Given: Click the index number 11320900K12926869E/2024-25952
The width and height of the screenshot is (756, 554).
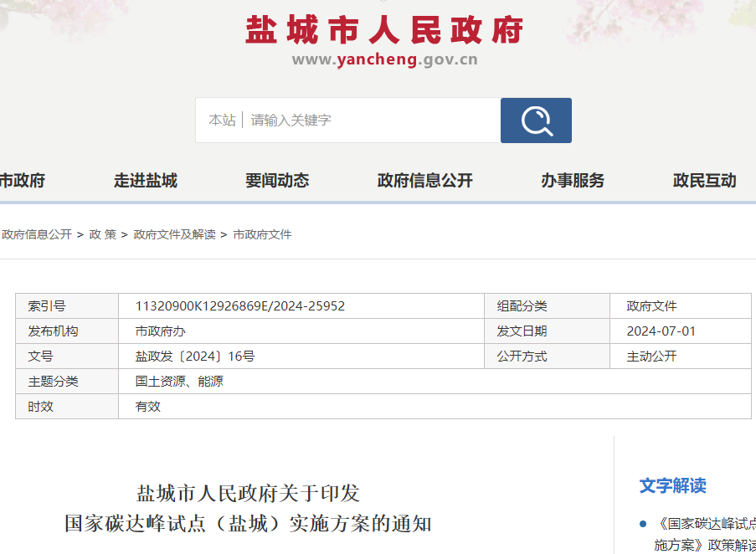Looking at the screenshot, I should [240, 306].
